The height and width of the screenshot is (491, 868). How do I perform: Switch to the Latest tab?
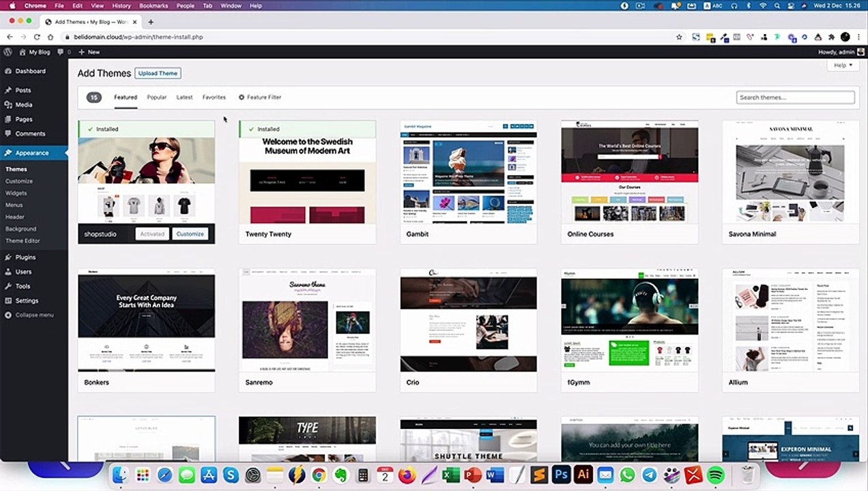pos(184,98)
